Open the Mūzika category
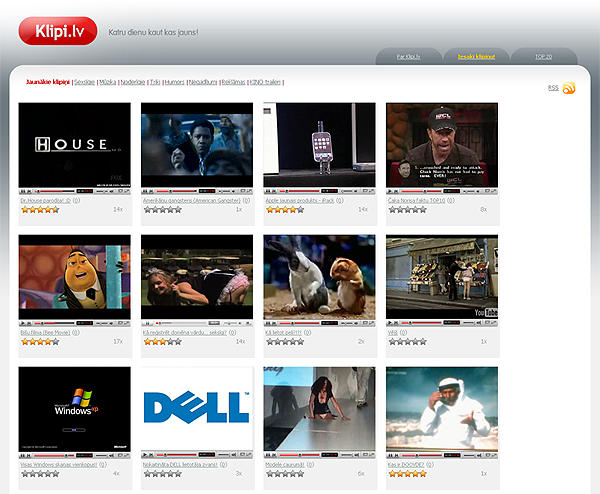This screenshot has height=494, width=600. 109,82
